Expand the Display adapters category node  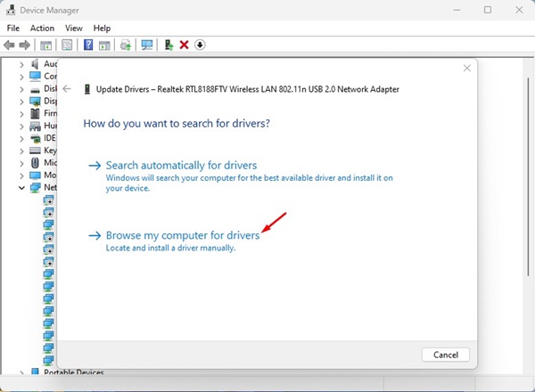(x=21, y=102)
